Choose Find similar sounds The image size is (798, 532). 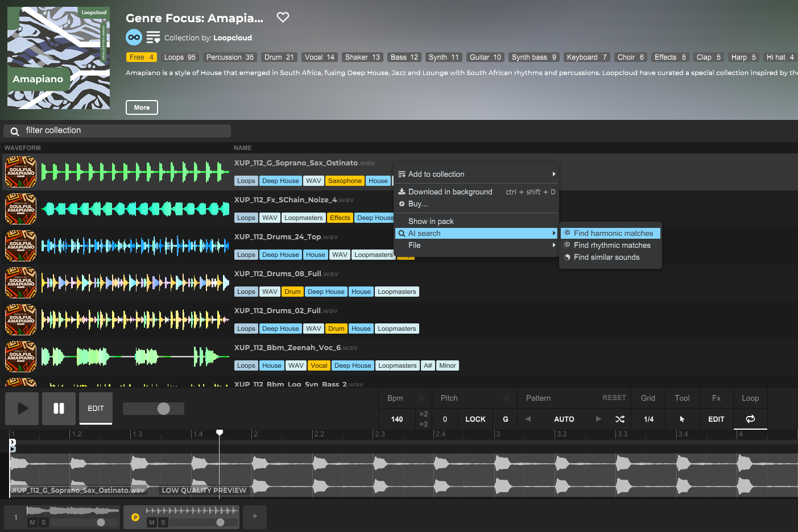point(611,257)
